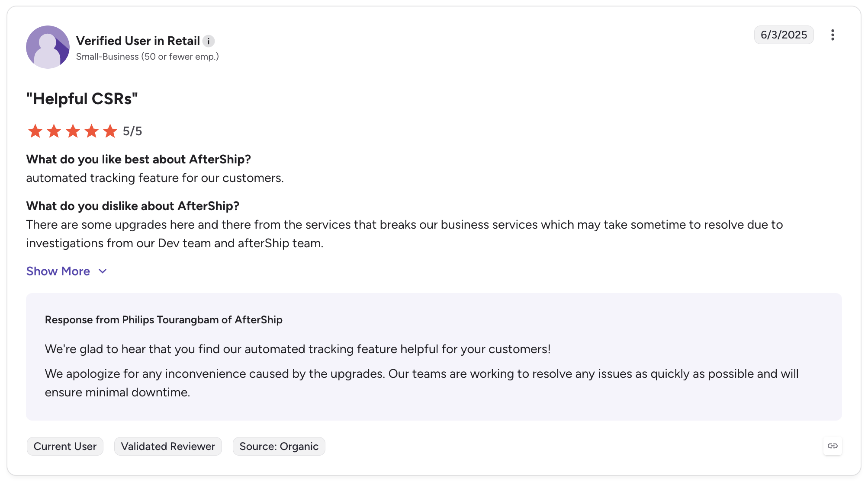
Task: Click the chevron next to Show More
Action: (x=103, y=271)
